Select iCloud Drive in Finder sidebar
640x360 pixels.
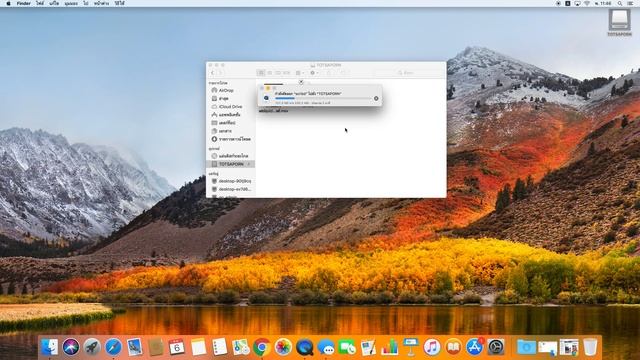click(227, 107)
